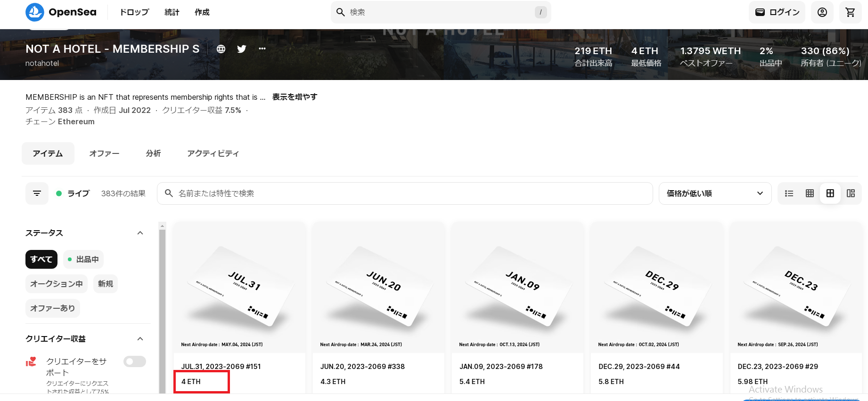Click the notahotel creator link

(x=42, y=63)
